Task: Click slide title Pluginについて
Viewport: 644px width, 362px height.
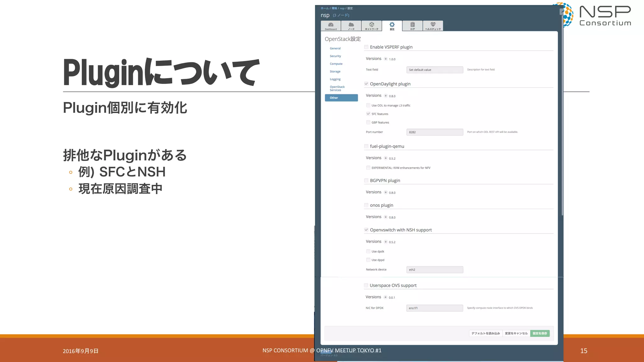Action: 161,72
